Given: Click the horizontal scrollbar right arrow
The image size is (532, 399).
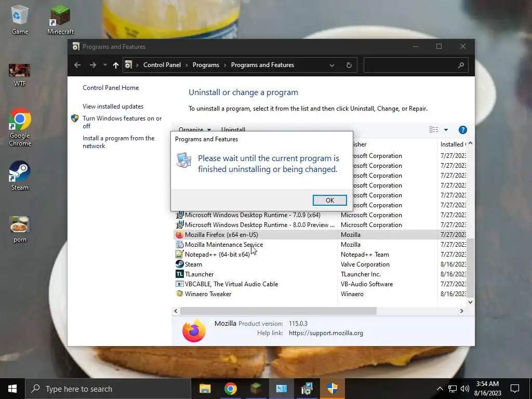Looking at the screenshot, I should 461,311.
